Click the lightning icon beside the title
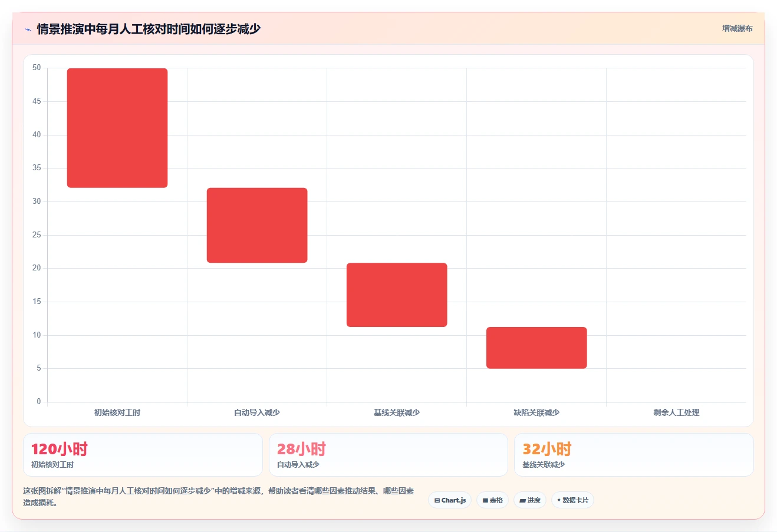 click(28, 29)
